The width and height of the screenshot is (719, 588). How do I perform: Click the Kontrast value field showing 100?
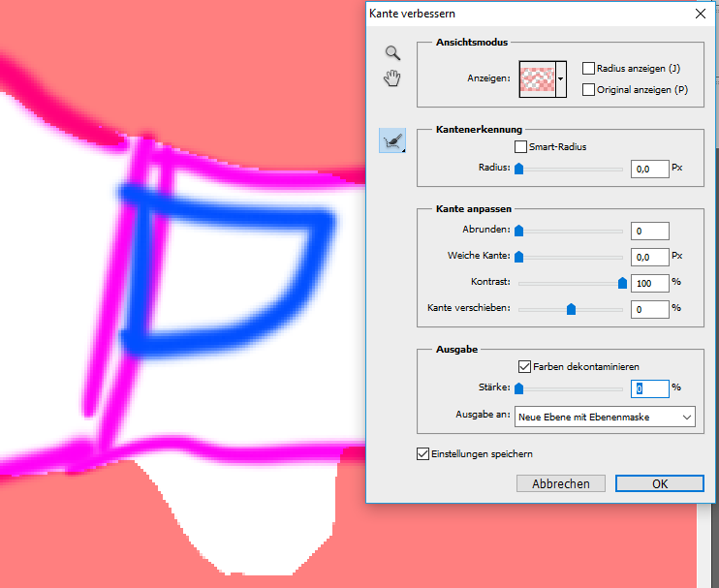(650, 283)
